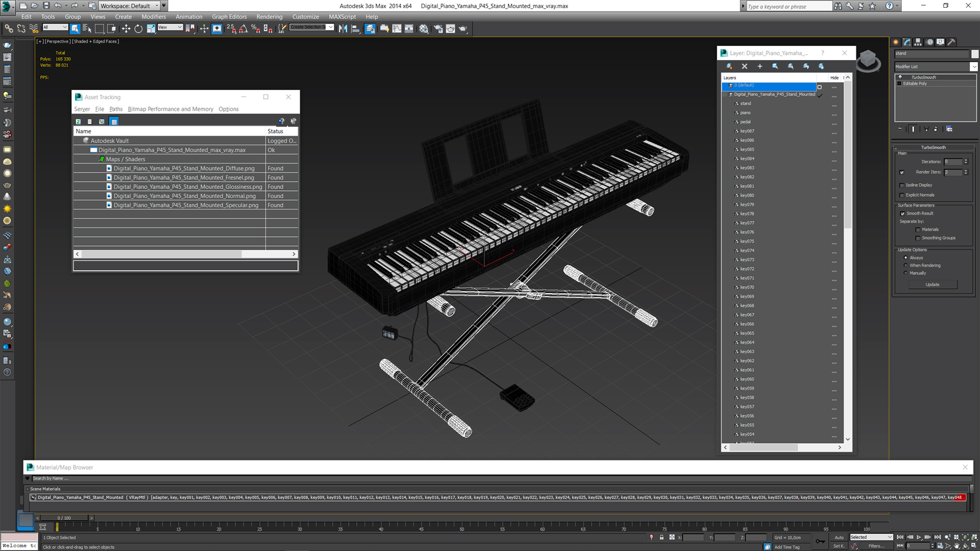This screenshot has height=551, width=980.
Task: Add selected objects to layer (plus icon)
Action: pyautogui.click(x=759, y=66)
